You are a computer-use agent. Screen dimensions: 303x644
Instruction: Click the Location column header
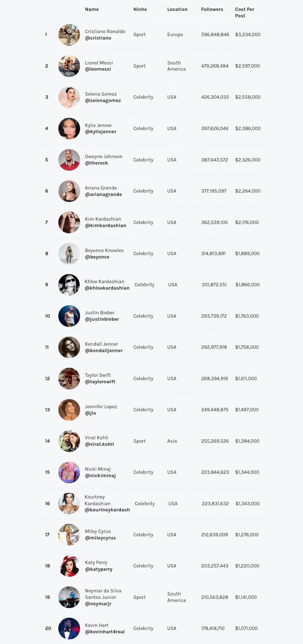pyautogui.click(x=177, y=9)
